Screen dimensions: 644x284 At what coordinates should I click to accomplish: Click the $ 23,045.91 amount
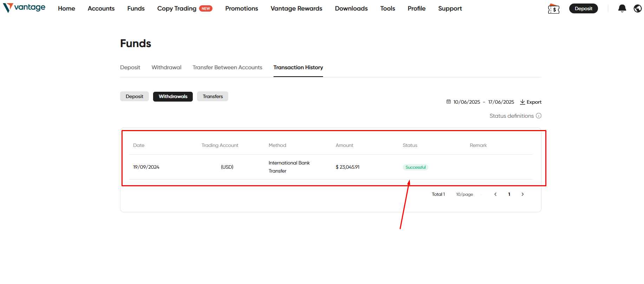348,167
